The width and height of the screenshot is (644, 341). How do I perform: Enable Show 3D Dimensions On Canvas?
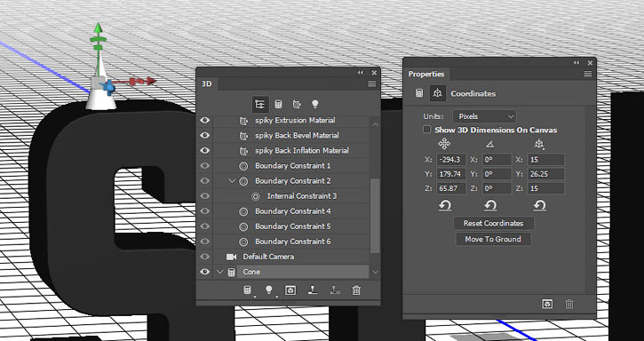pos(427,130)
